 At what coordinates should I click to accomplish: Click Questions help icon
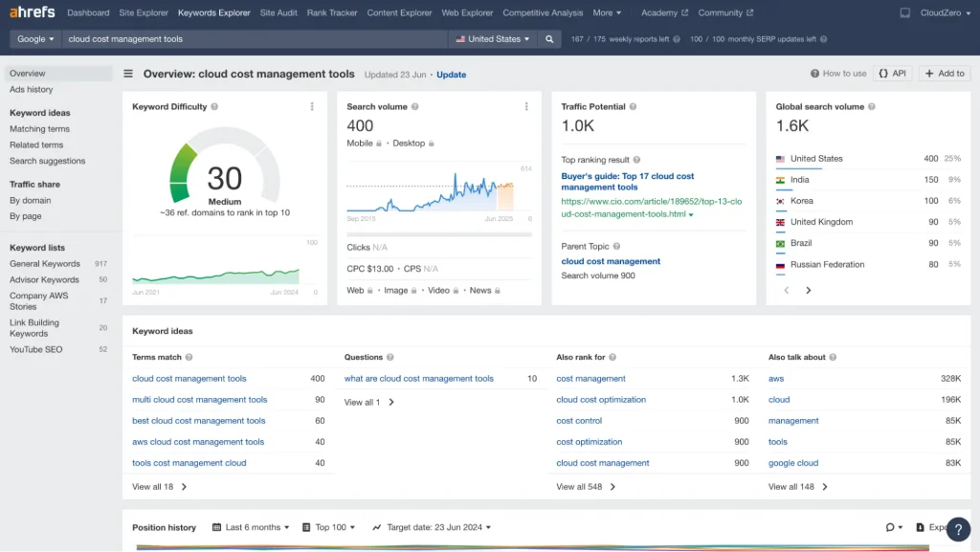tap(390, 357)
